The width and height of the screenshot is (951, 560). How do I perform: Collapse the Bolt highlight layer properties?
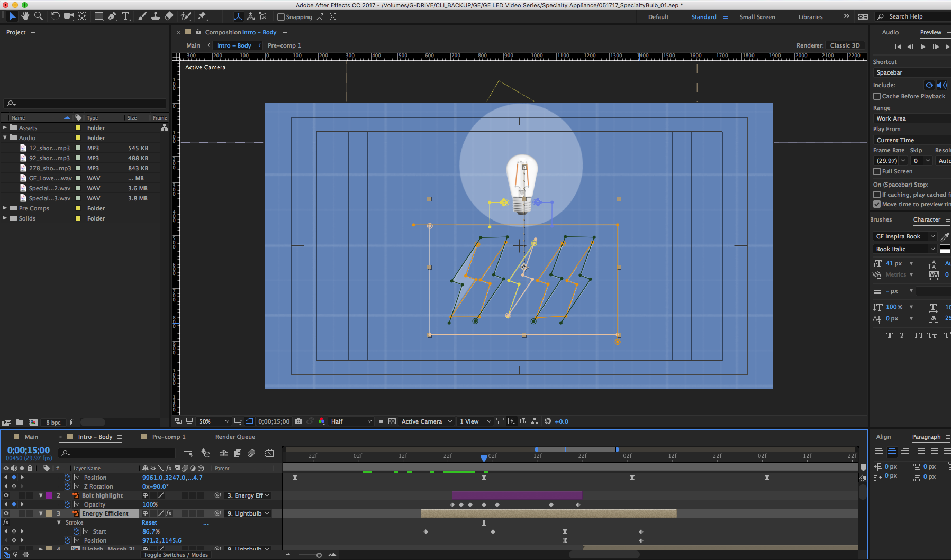tap(41, 495)
